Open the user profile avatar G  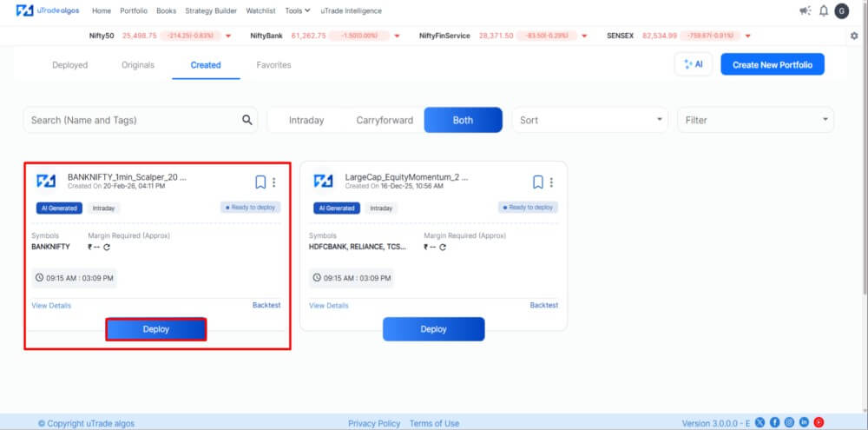[841, 11]
